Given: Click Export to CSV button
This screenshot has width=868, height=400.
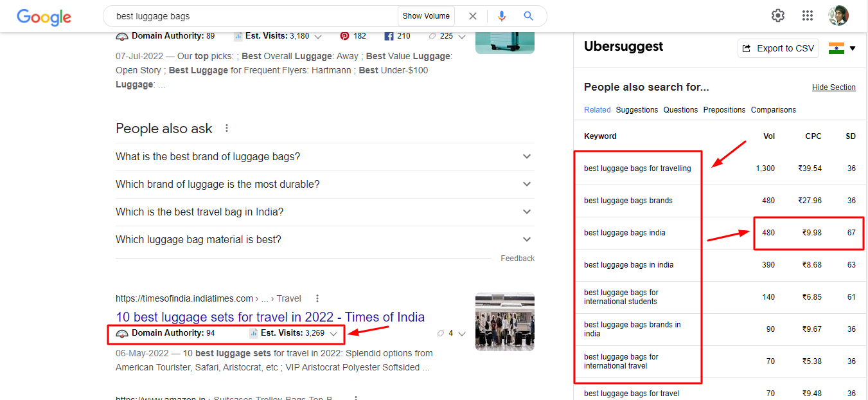Looking at the screenshot, I should [x=779, y=48].
